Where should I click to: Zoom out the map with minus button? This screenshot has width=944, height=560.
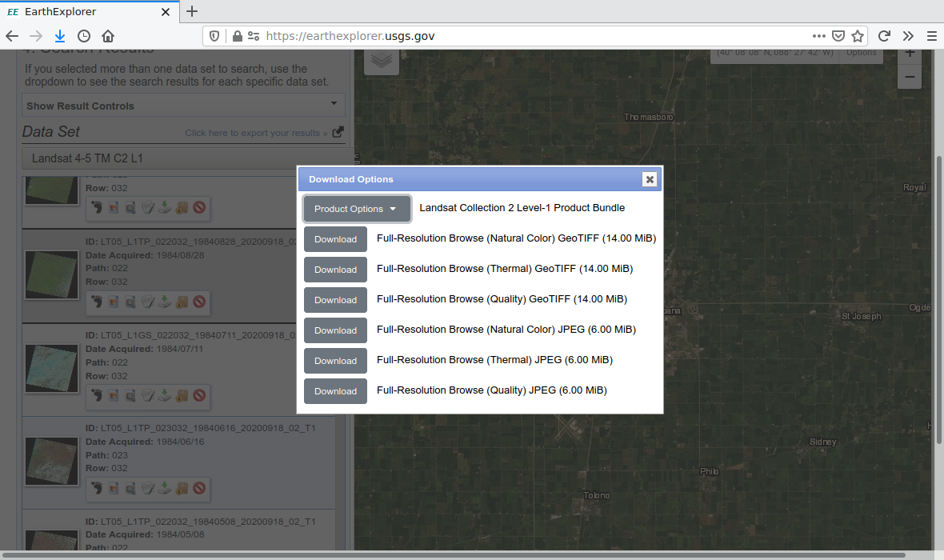pyautogui.click(x=910, y=78)
